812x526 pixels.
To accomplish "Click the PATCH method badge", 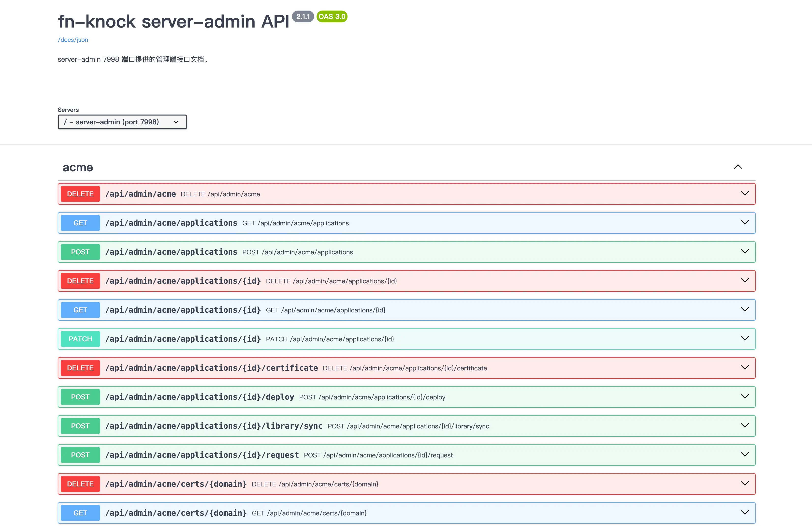I will (80, 339).
